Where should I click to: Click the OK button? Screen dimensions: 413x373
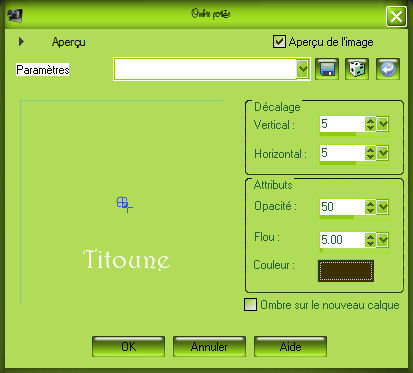pyautogui.click(x=128, y=347)
